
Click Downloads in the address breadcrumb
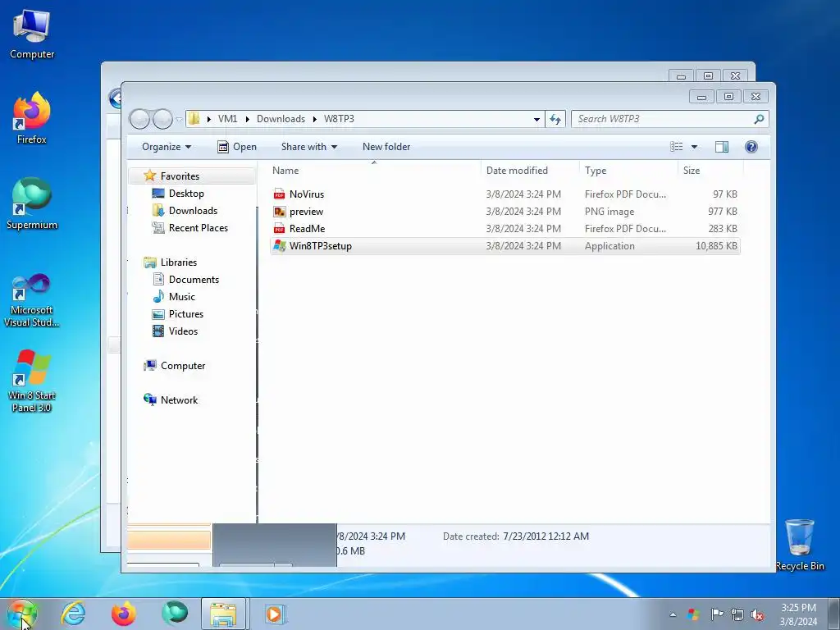click(x=281, y=119)
